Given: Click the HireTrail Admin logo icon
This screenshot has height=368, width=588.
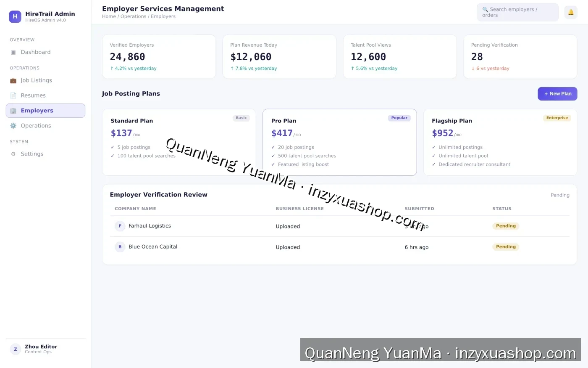Looking at the screenshot, I should [x=15, y=16].
